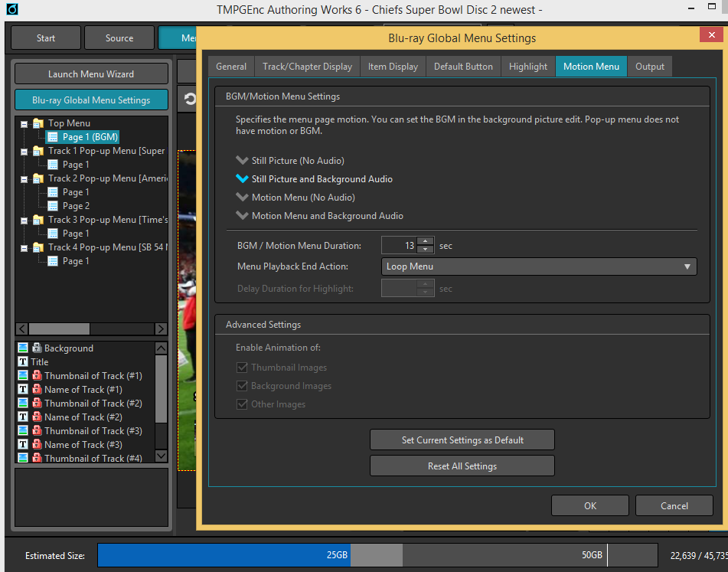Image resolution: width=728 pixels, height=572 pixels.
Task: Open Menu Playback End Action dropdown
Action: (x=539, y=266)
